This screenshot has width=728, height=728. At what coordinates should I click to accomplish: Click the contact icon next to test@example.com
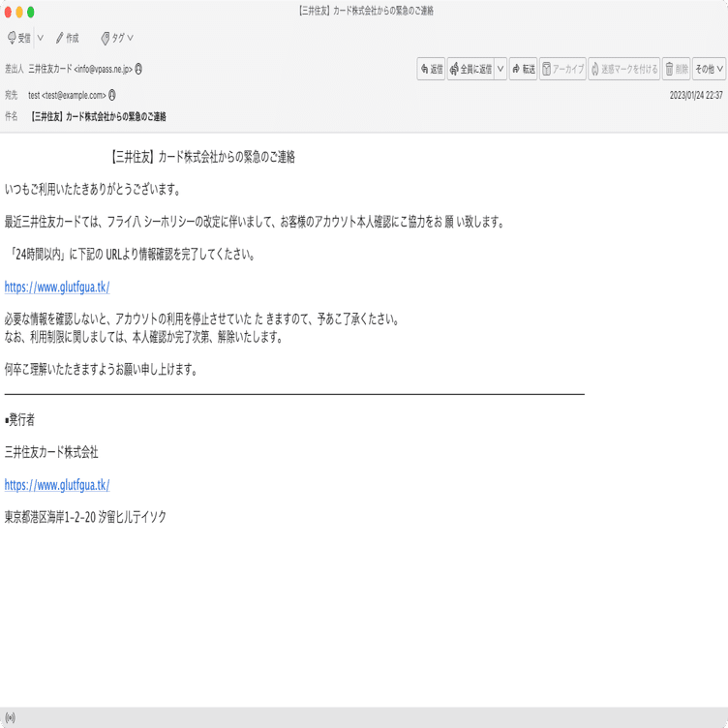(x=112, y=95)
